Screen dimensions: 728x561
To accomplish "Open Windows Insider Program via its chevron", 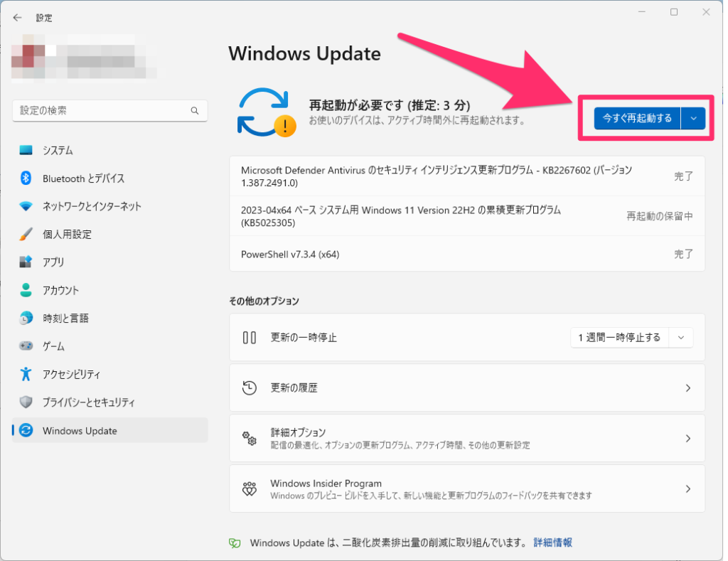I will [688, 488].
